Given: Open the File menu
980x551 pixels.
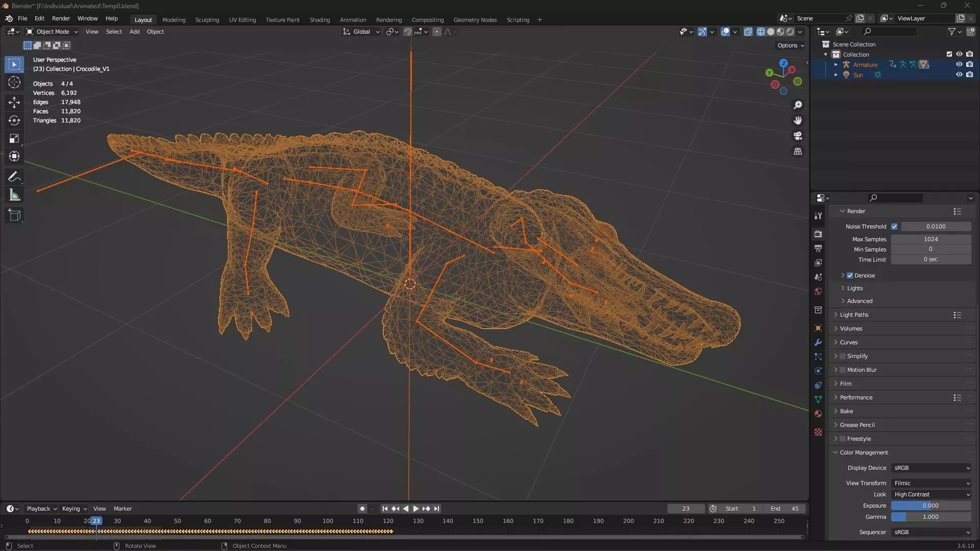Looking at the screenshot, I should tap(22, 18).
